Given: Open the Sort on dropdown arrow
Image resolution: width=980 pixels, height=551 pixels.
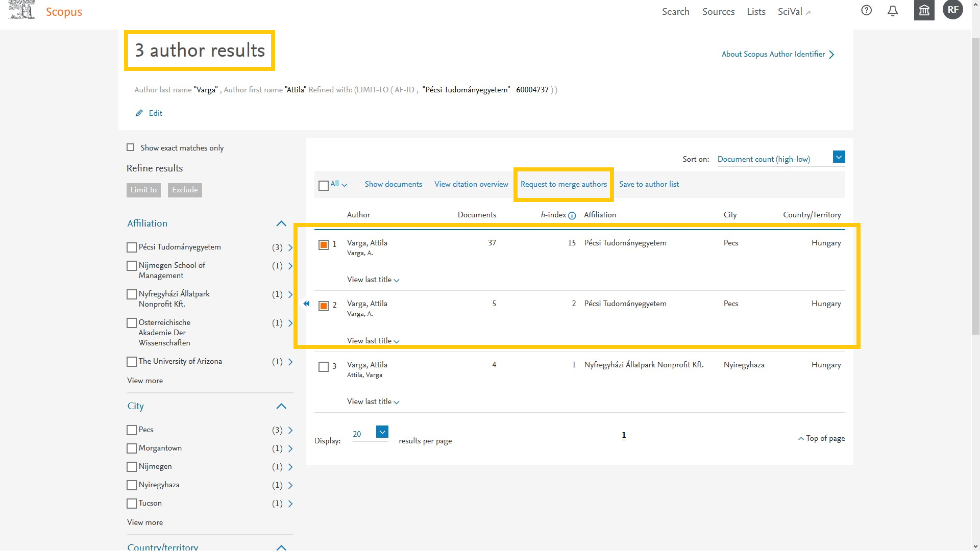Looking at the screenshot, I should [x=839, y=157].
